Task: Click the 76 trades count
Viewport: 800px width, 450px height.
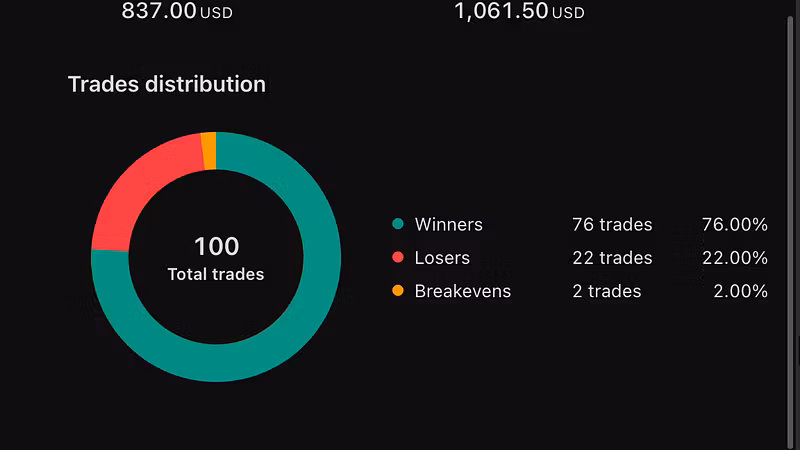Action: (612, 224)
